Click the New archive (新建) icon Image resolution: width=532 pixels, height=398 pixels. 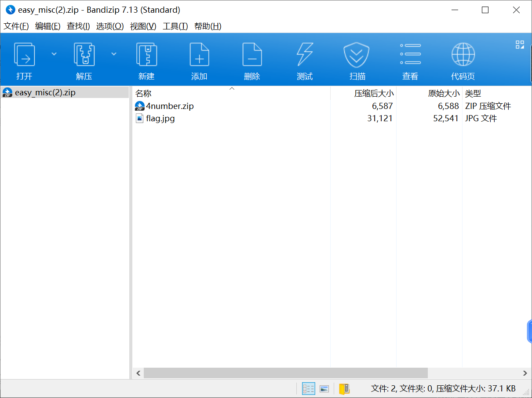pos(146,54)
